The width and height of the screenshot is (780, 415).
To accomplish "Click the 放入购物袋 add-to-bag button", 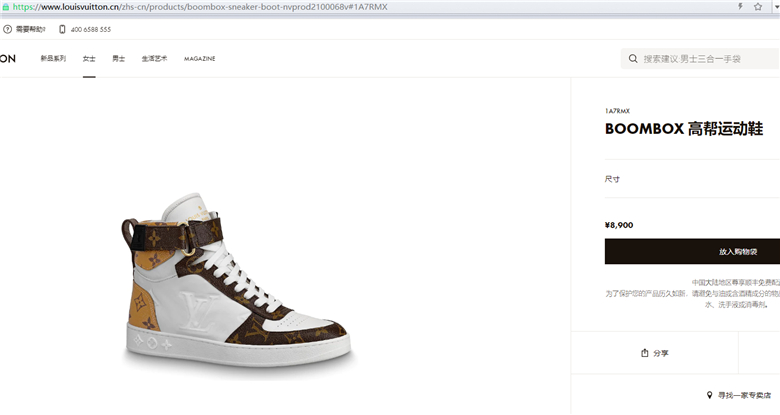I will (x=692, y=251).
